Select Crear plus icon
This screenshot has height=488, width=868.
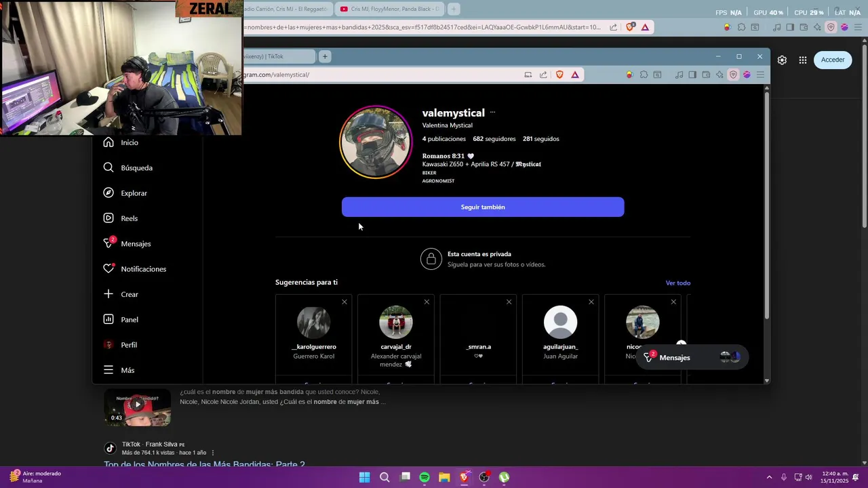tap(108, 294)
